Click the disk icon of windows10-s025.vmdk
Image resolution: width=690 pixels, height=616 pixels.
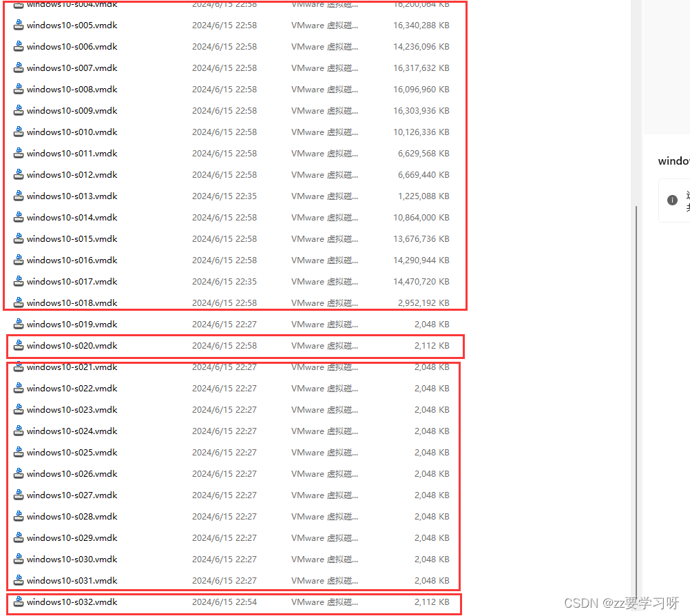click(x=19, y=452)
